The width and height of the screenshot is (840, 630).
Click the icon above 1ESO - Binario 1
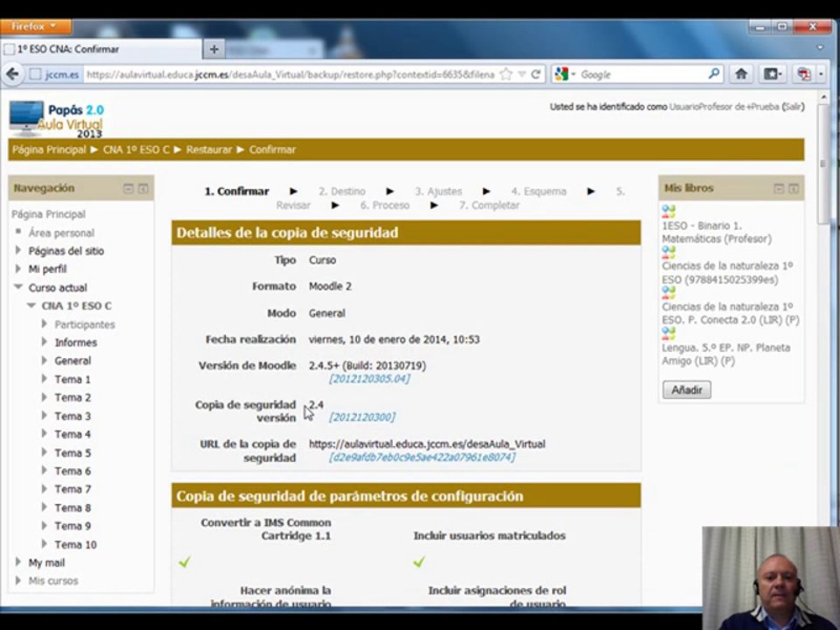click(x=669, y=211)
